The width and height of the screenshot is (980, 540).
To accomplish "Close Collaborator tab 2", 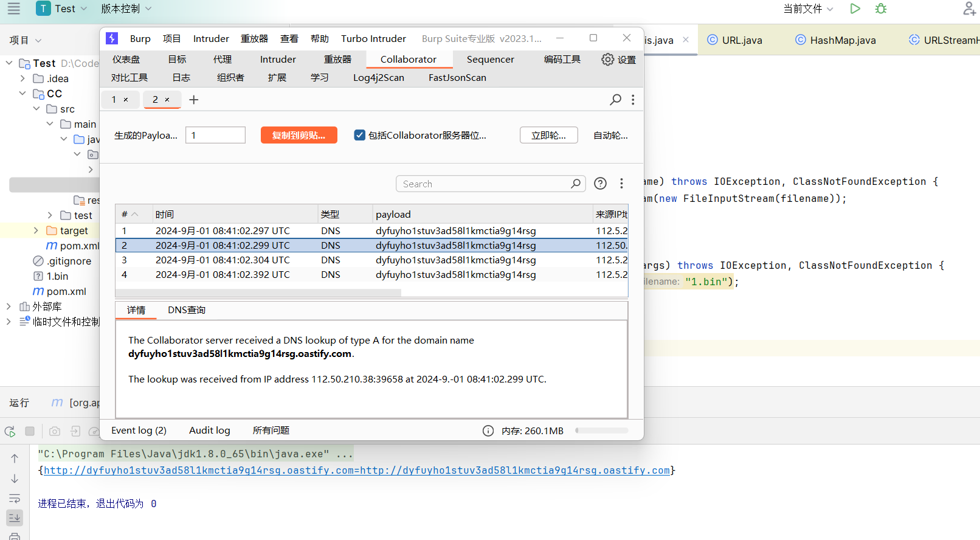I will [x=167, y=100].
